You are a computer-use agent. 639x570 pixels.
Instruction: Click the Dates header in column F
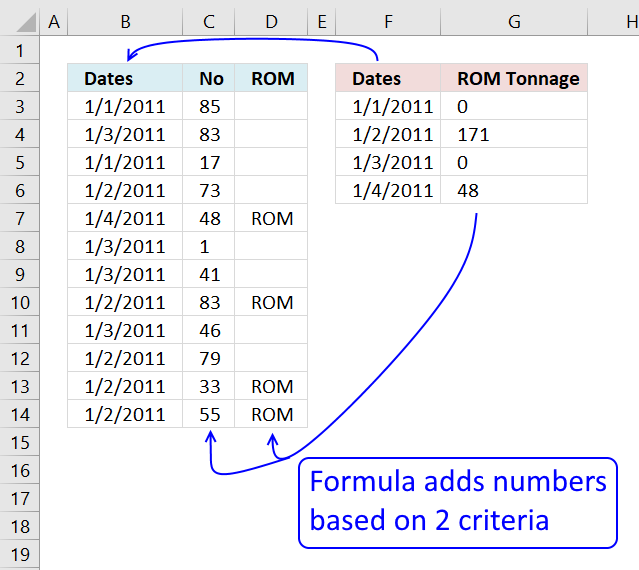tap(388, 78)
